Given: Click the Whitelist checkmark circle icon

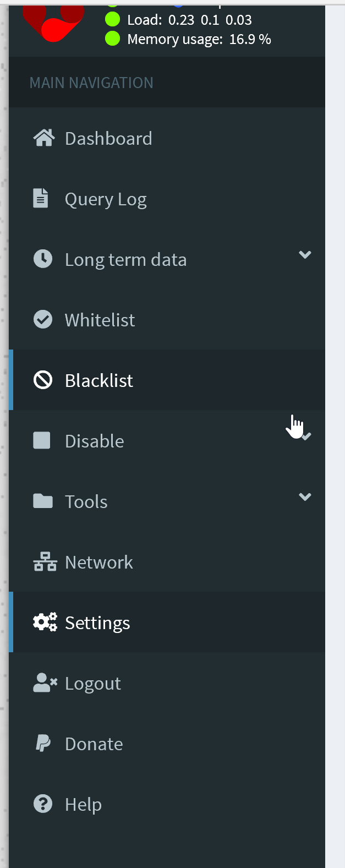Looking at the screenshot, I should pyautogui.click(x=43, y=319).
